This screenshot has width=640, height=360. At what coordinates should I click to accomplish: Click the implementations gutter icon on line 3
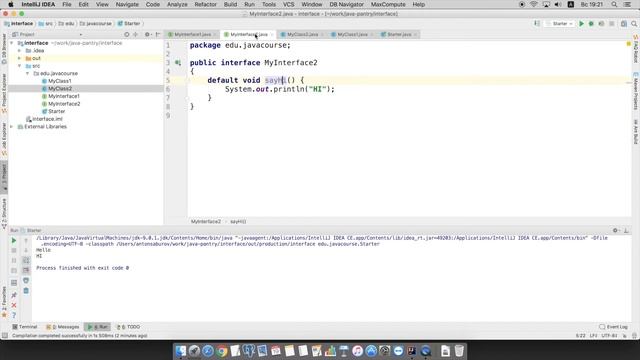pos(178,63)
